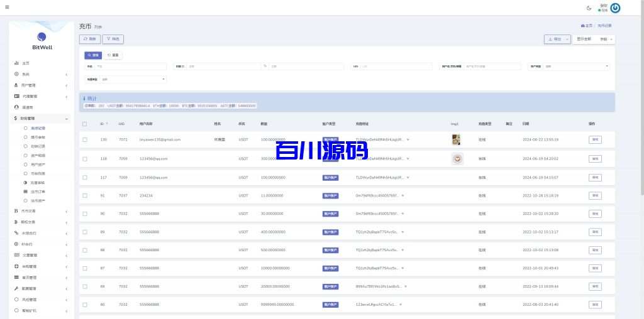Screen dimensions: 644x319
Task: Open the user avatar power icon menu
Action: [x=615, y=8]
